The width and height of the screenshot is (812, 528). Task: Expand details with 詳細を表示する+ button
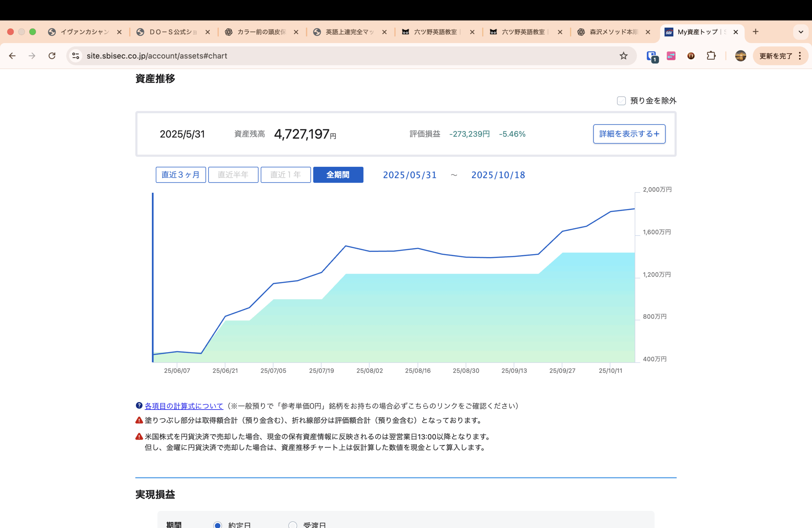tap(629, 134)
